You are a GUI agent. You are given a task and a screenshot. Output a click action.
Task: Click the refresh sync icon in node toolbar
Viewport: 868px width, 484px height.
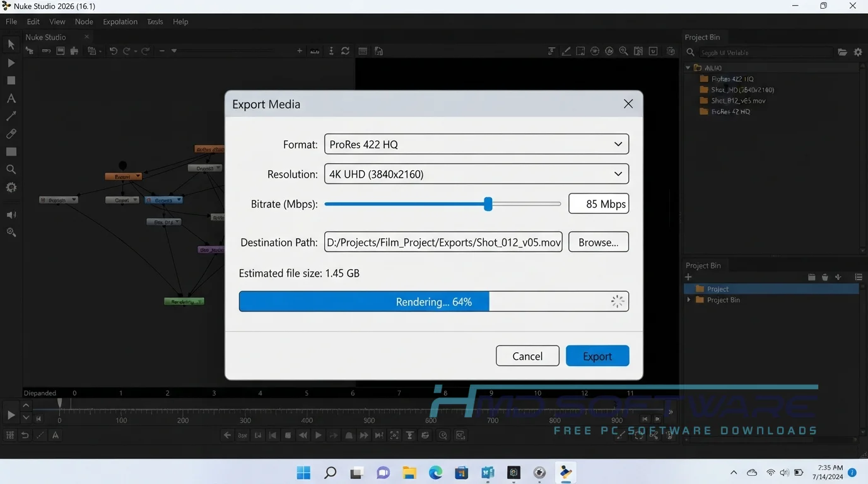[346, 51]
